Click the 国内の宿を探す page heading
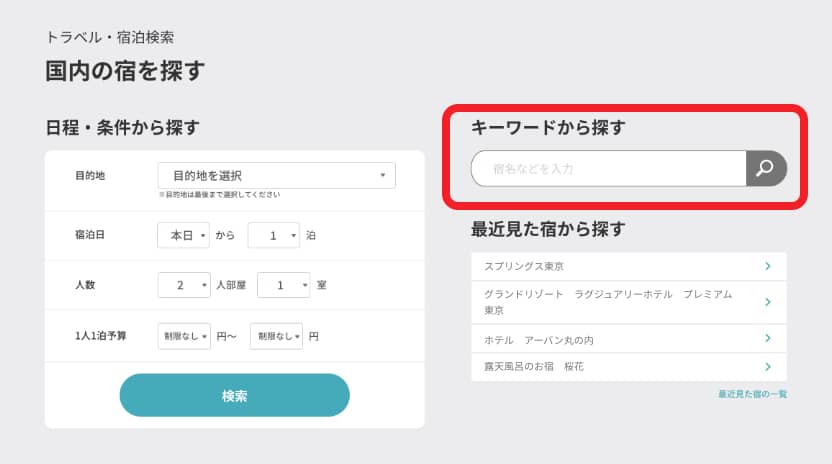The width and height of the screenshot is (832, 464). 125,70
